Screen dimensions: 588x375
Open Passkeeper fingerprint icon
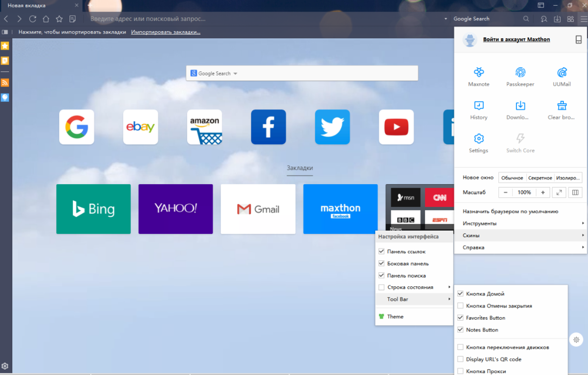coord(520,72)
